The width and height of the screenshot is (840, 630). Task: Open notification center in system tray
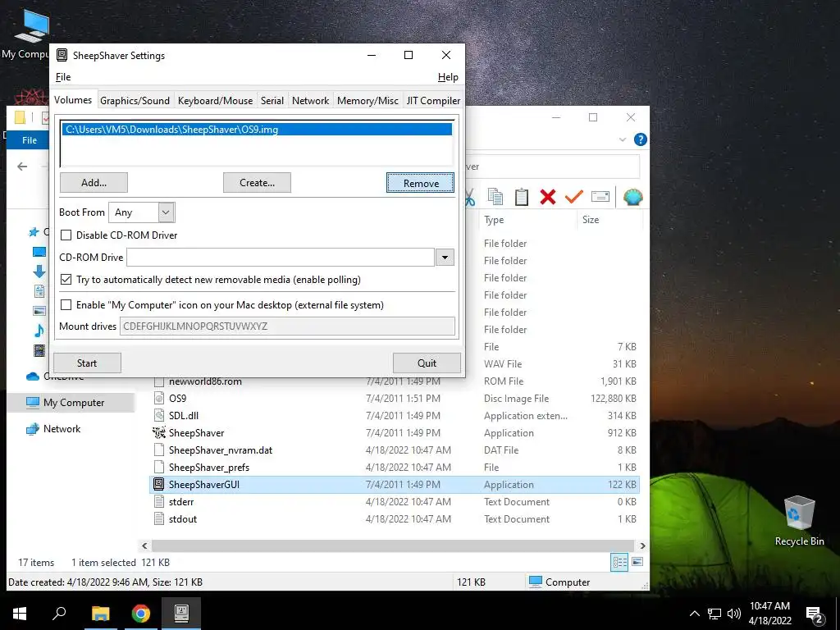(x=815, y=614)
